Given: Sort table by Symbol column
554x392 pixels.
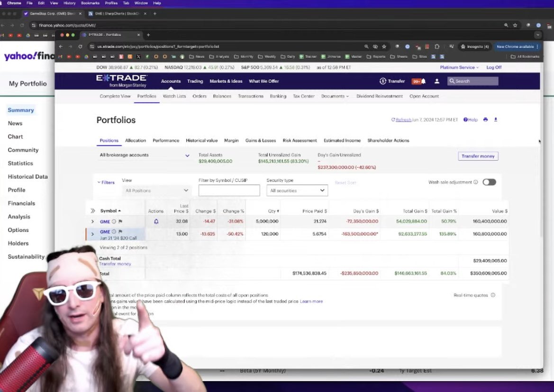Looking at the screenshot, I should point(110,211).
